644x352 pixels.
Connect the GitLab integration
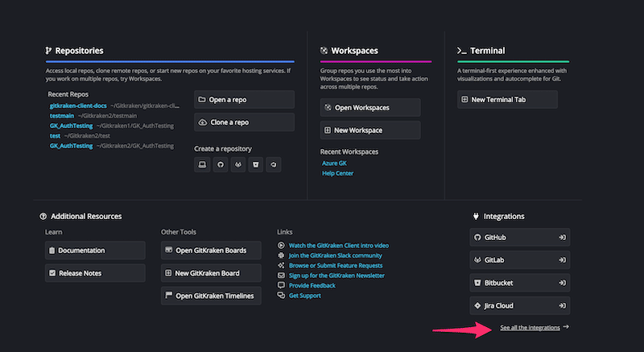click(x=520, y=260)
